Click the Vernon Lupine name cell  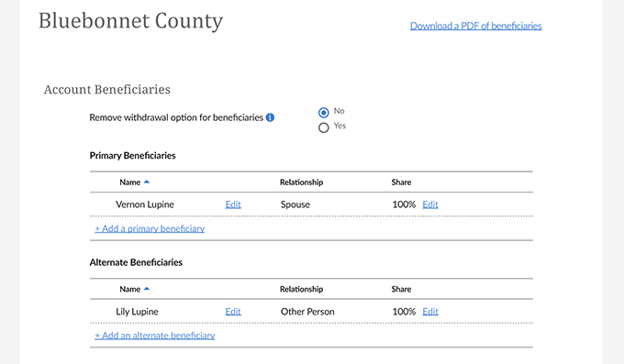(x=145, y=204)
